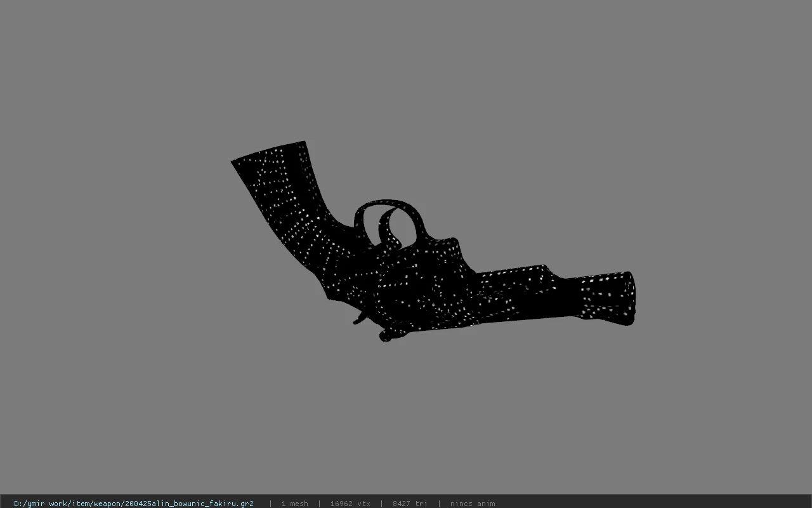The height and width of the screenshot is (508, 812).
Task: Click the '8427 tri' triangle count
Action: 410,504
